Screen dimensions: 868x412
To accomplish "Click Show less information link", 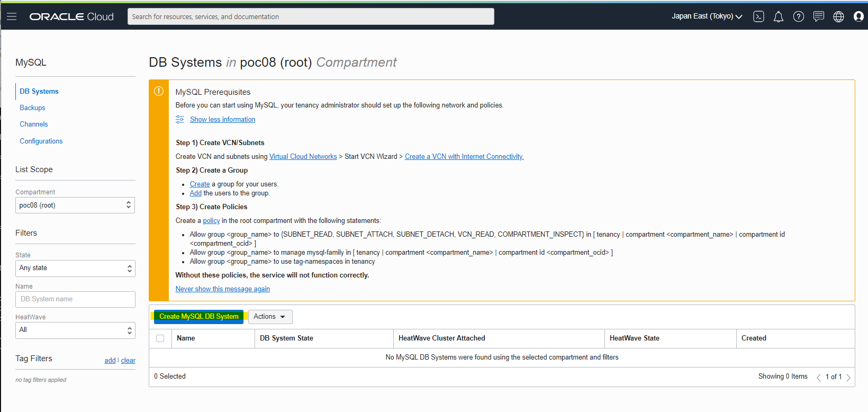I will pos(222,120).
